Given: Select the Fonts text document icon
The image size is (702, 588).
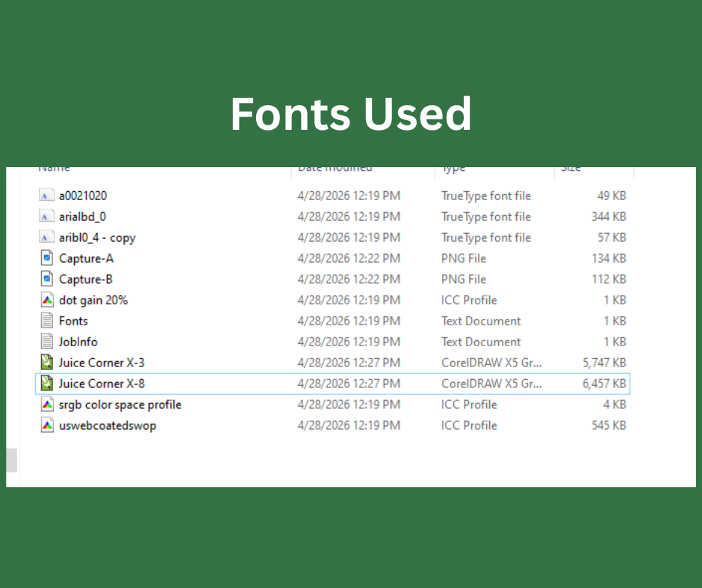Looking at the screenshot, I should pyautogui.click(x=47, y=321).
